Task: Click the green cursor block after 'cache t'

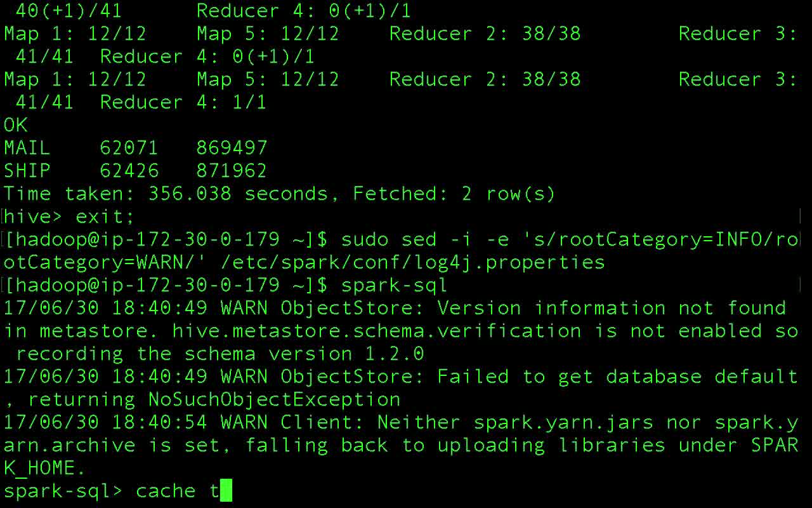Action: coord(225,491)
